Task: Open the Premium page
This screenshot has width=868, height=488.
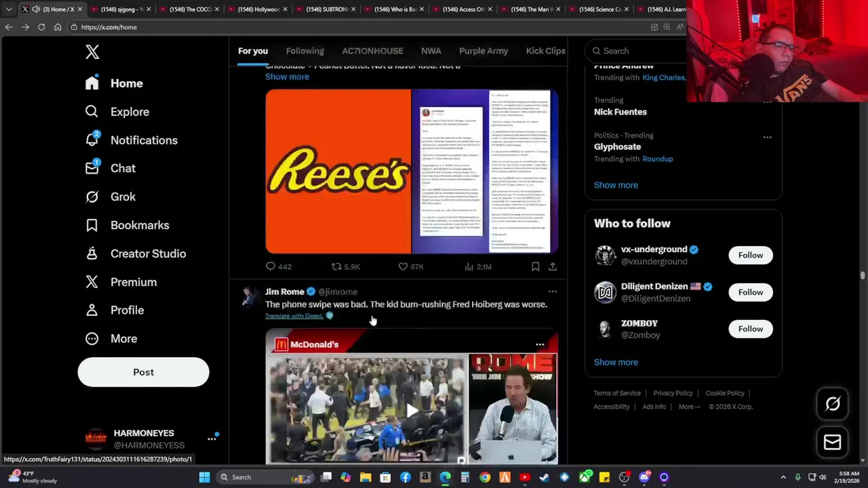Action: [x=121, y=282]
